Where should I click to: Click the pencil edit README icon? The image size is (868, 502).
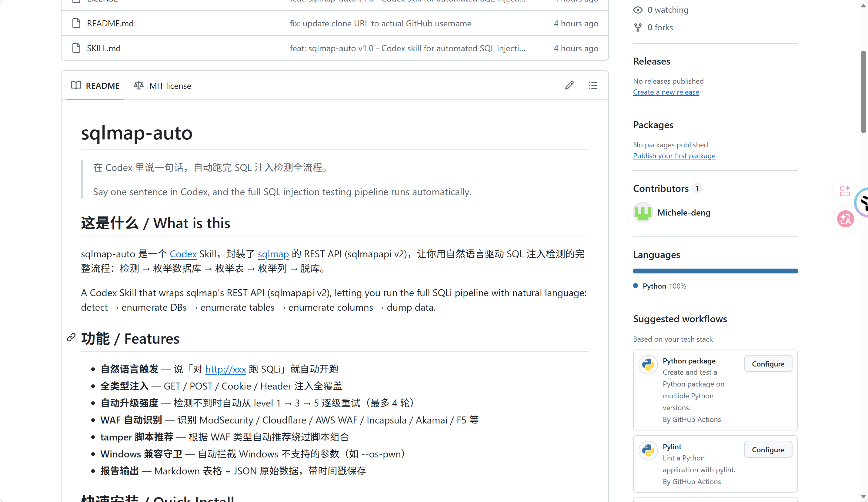(569, 85)
